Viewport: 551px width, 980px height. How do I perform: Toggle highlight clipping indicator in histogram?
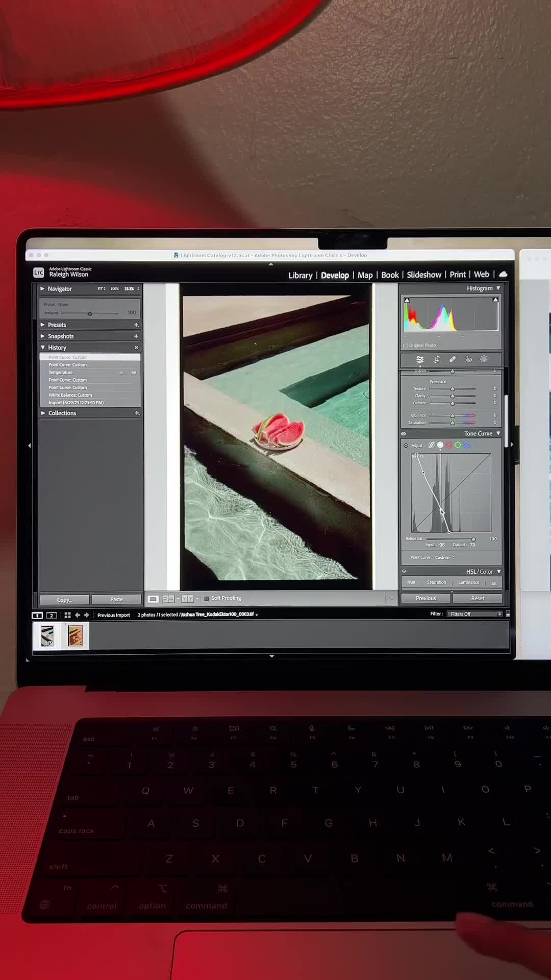pyautogui.click(x=495, y=300)
